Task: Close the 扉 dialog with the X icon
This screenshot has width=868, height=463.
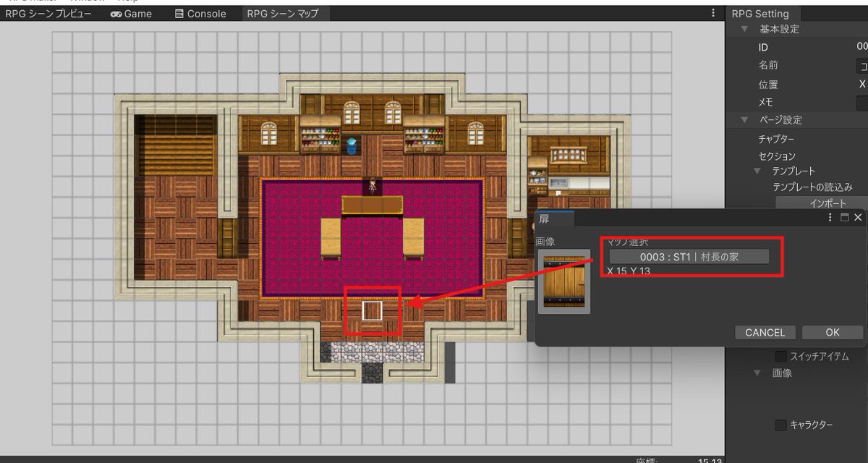Action: (858, 216)
